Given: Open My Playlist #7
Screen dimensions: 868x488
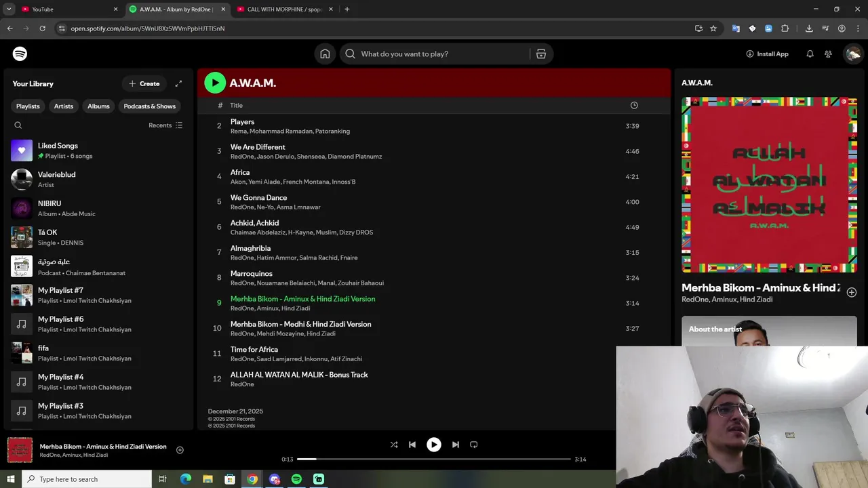Looking at the screenshot, I should tap(98, 295).
